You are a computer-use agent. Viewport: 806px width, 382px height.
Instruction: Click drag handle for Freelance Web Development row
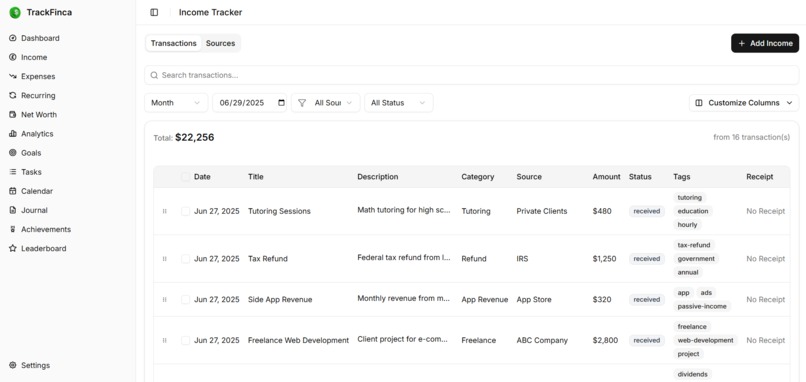point(164,340)
